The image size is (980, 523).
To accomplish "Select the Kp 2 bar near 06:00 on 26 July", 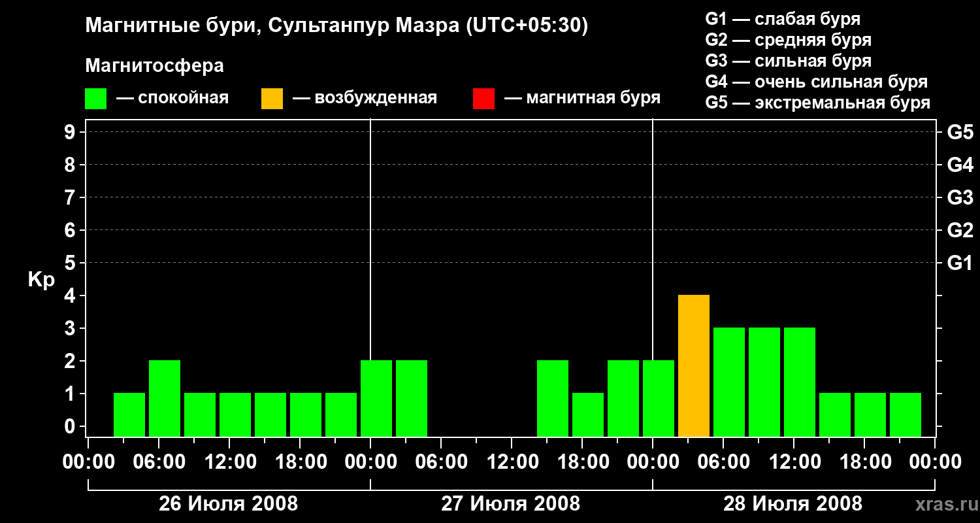I will tap(165, 399).
